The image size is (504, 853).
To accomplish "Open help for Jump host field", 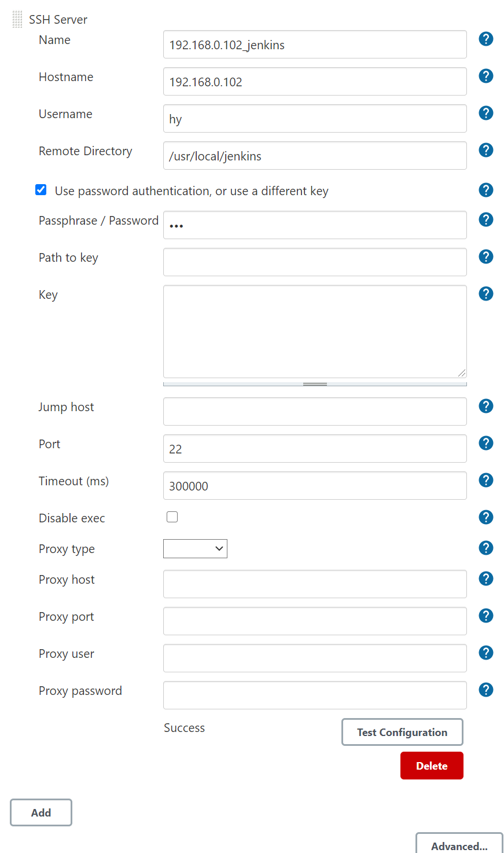I will tap(486, 407).
